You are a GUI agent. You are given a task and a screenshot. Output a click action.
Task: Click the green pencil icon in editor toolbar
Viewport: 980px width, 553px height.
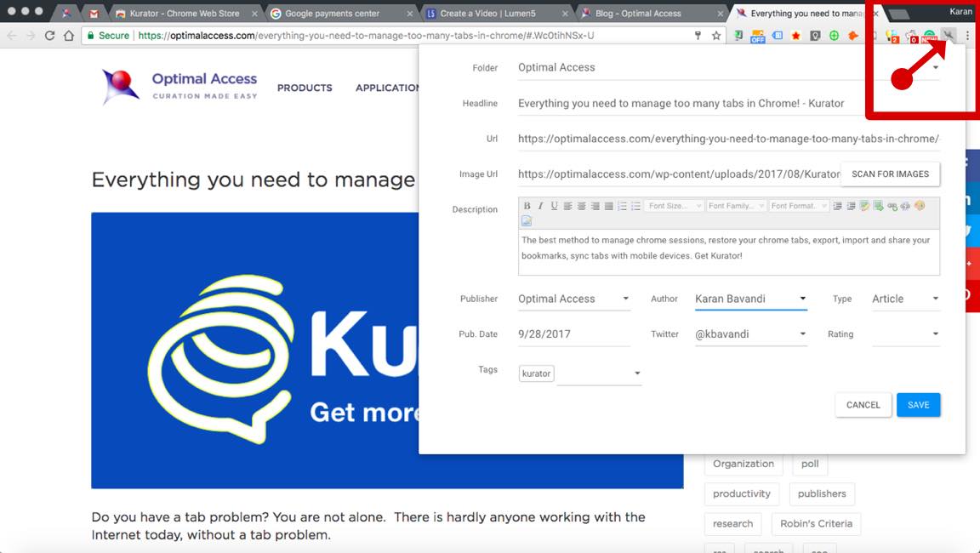[x=864, y=206]
